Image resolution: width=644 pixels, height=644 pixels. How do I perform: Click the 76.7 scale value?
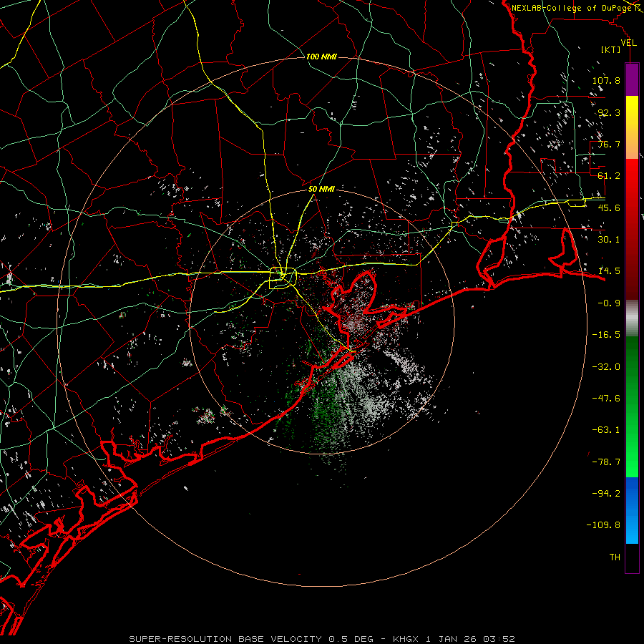point(609,144)
